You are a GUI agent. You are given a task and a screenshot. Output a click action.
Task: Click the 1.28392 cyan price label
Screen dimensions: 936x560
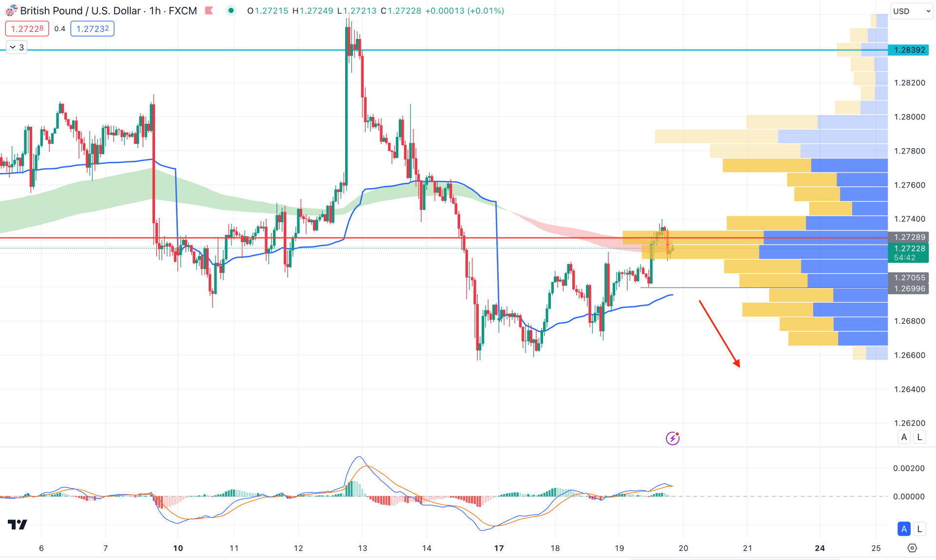tap(909, 50)
